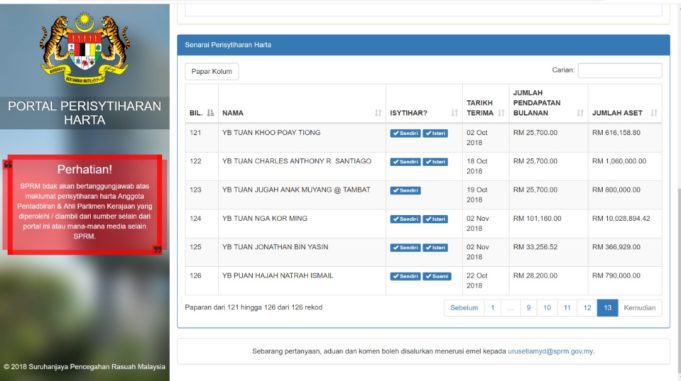Click Isteri badge for Nga Kor Ming
Viewport: 681px width, 381px height.
pyautogui.click(x=435, y=219)
